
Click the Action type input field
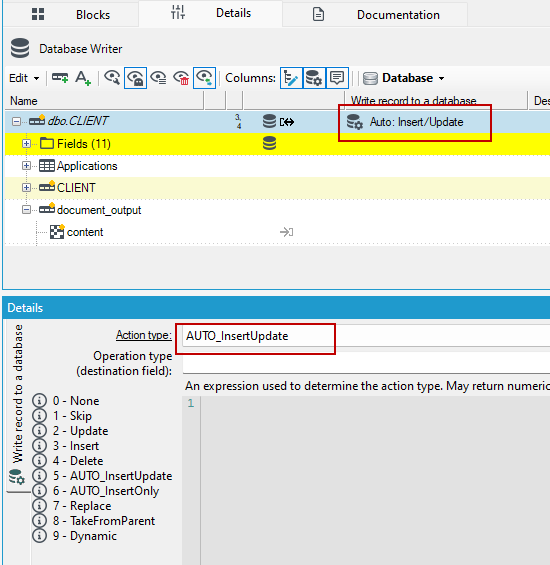click(366, 336)
